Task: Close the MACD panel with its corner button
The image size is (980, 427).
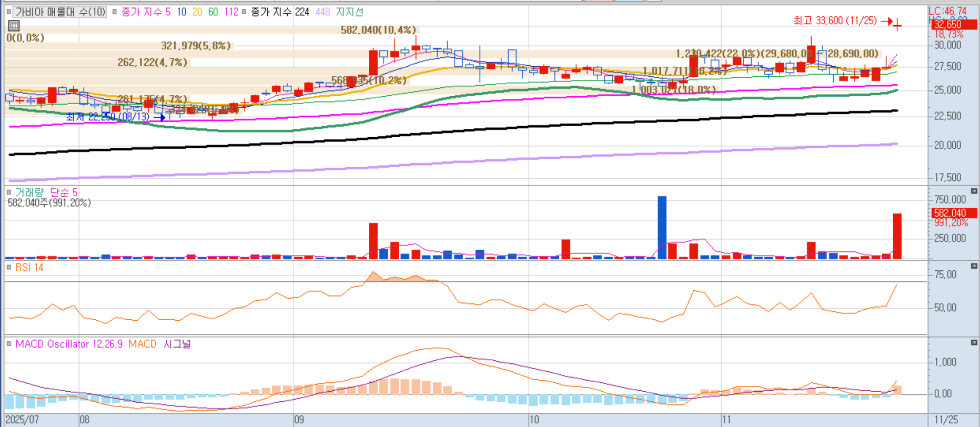Action: tap(974, 342)
